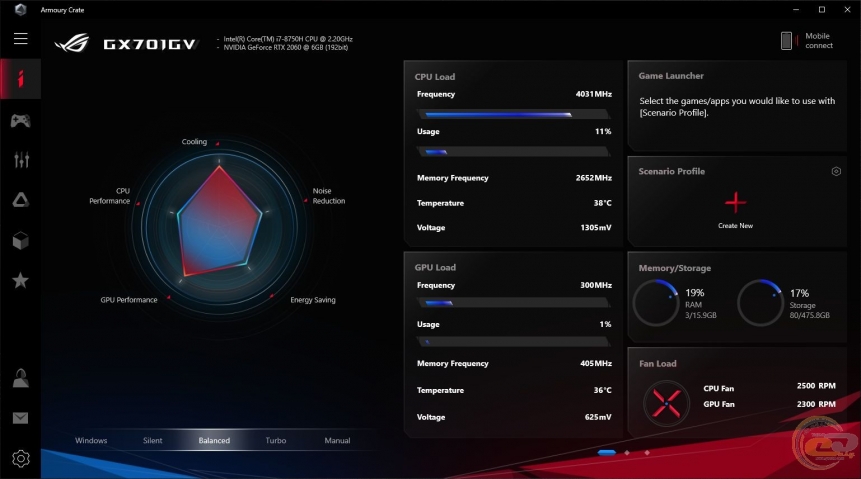Screen dimensions: 861x479
Task: Click the CPU Temperature 38°C value
Action: (x=602, y=203)
